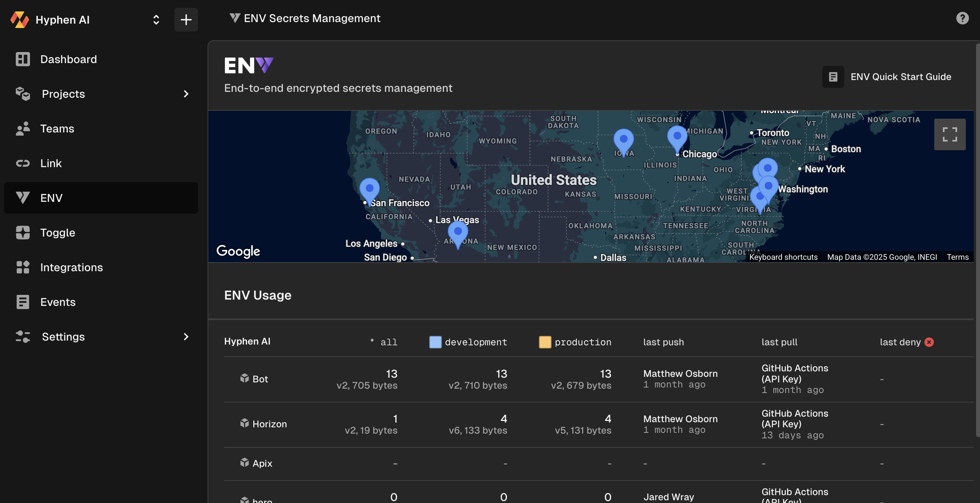Click the ENV Secrets Management breadcrumb title
The width and height of the screenshot is (980, 503).
(312, 18)
